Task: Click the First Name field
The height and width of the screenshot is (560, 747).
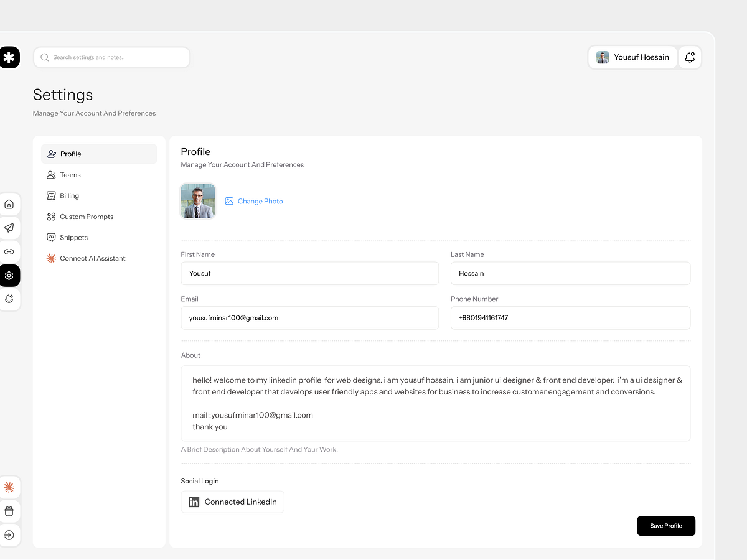Action: 310,273
